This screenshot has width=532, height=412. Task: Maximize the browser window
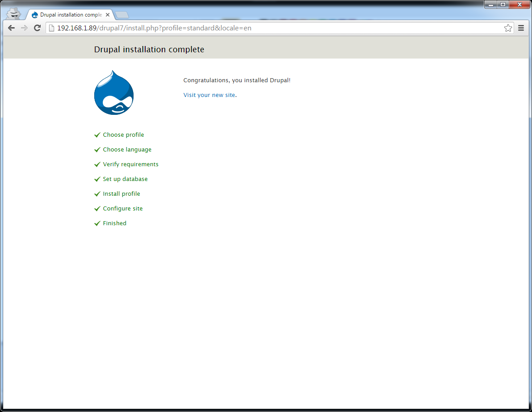503,5
